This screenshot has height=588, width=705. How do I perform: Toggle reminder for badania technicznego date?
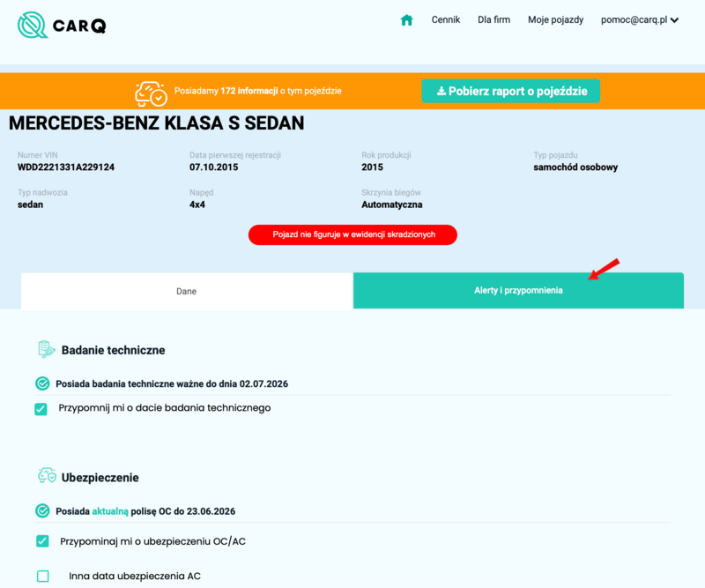(x=41, y=409)
